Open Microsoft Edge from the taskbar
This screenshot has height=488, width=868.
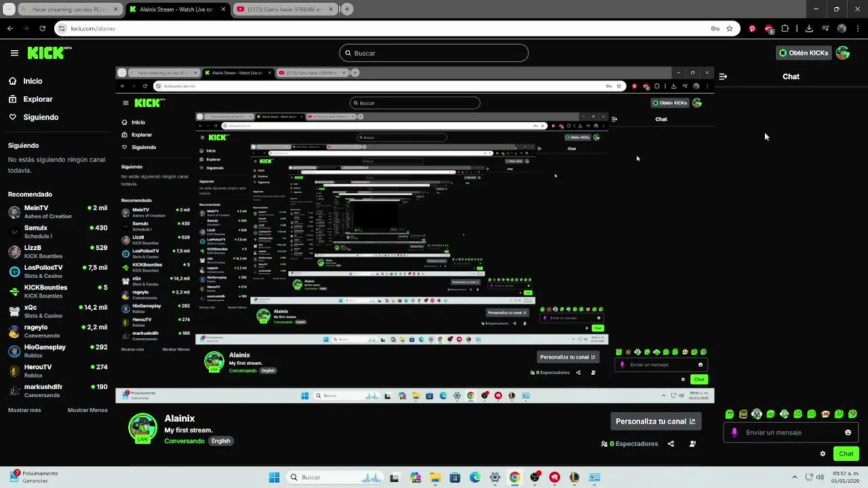coord(475,477)
